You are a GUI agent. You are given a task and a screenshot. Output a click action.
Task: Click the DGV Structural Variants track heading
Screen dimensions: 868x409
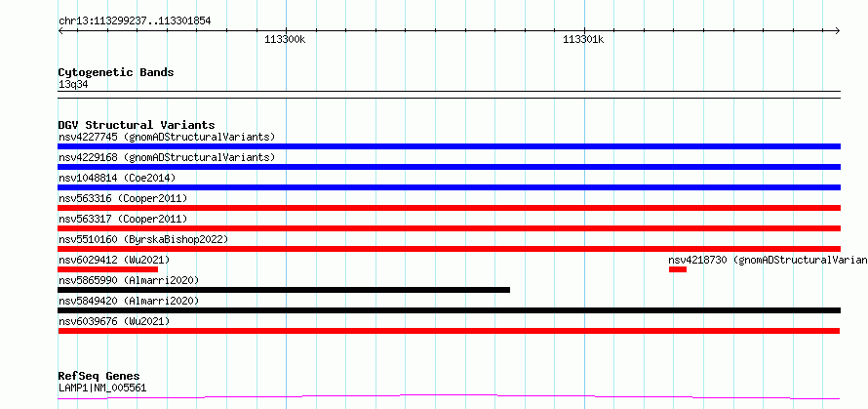[137, 125]
